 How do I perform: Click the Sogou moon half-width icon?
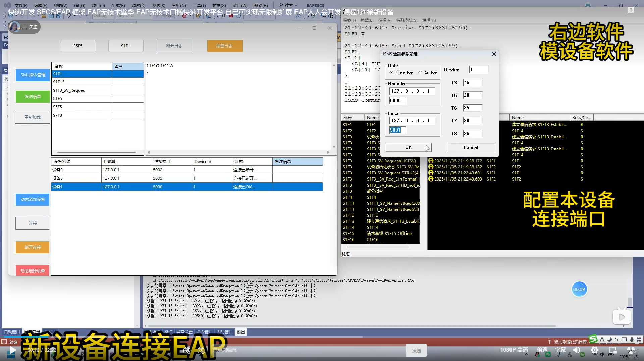[x=609, y=340]
